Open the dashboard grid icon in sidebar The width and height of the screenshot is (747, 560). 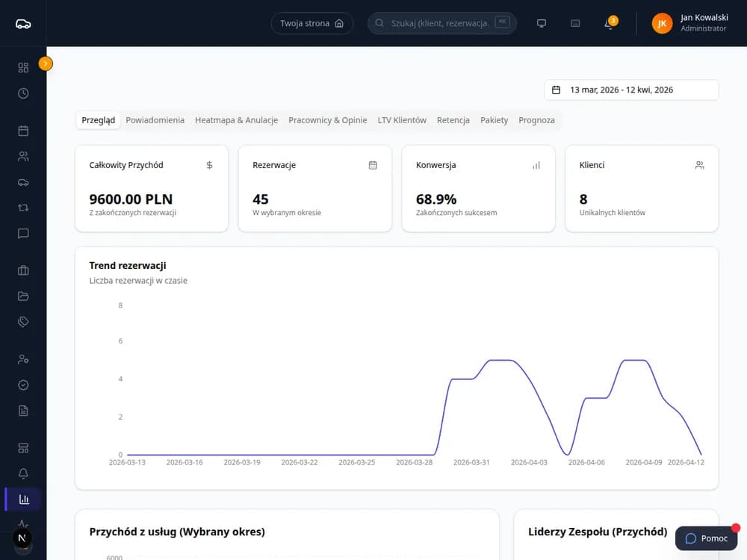(x=23, y=68)
